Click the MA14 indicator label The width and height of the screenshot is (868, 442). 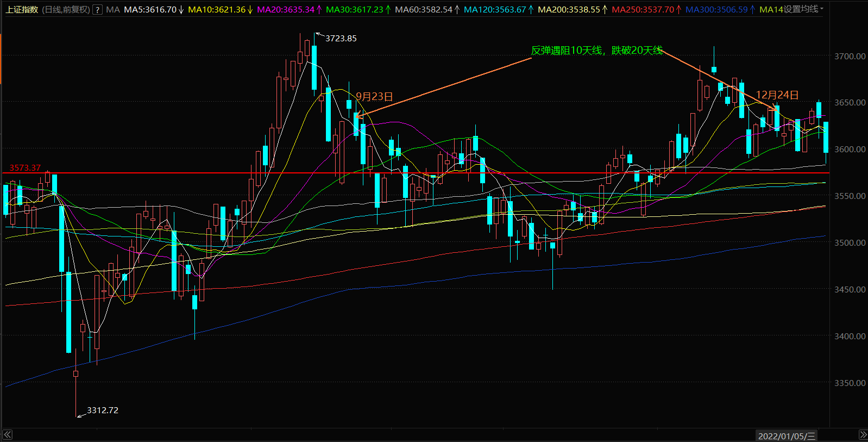[x=771, y=10]
